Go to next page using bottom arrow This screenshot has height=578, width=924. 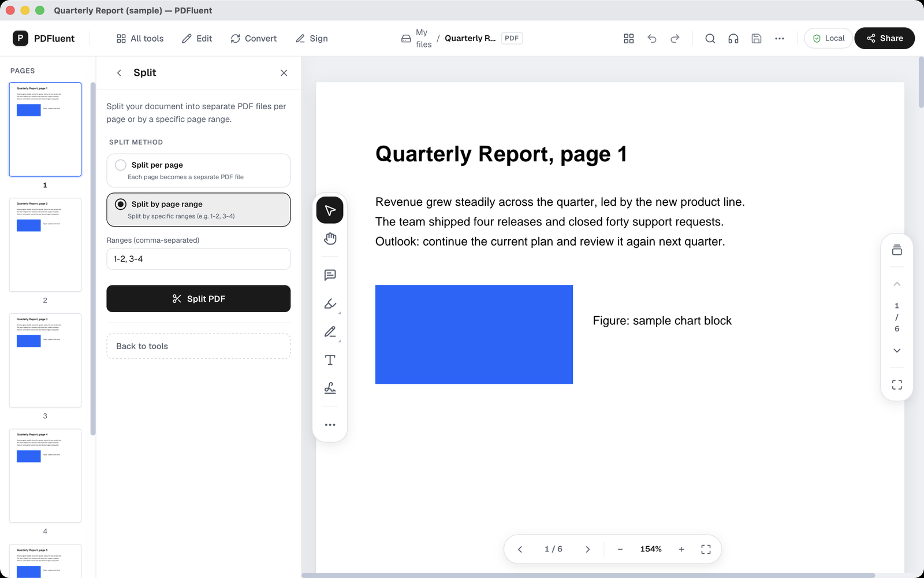tap(588, 549)
